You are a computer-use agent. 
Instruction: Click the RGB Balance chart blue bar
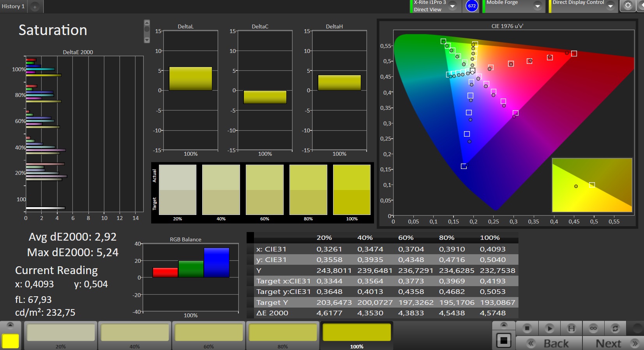217,262
